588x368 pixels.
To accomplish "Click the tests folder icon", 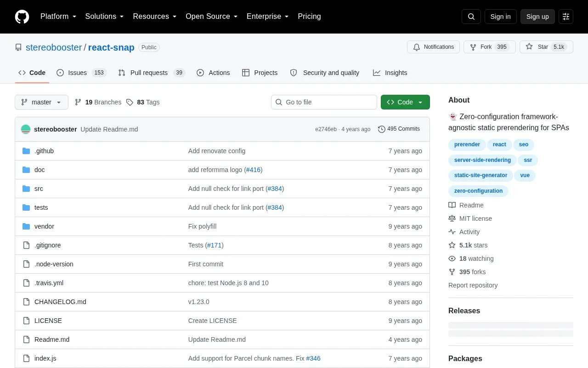I will [x=26, y=207].
